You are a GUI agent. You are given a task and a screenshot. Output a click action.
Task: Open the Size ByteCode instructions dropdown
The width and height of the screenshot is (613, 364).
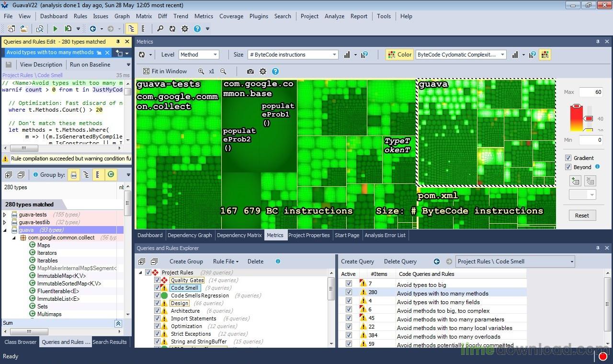pos(293,55)
